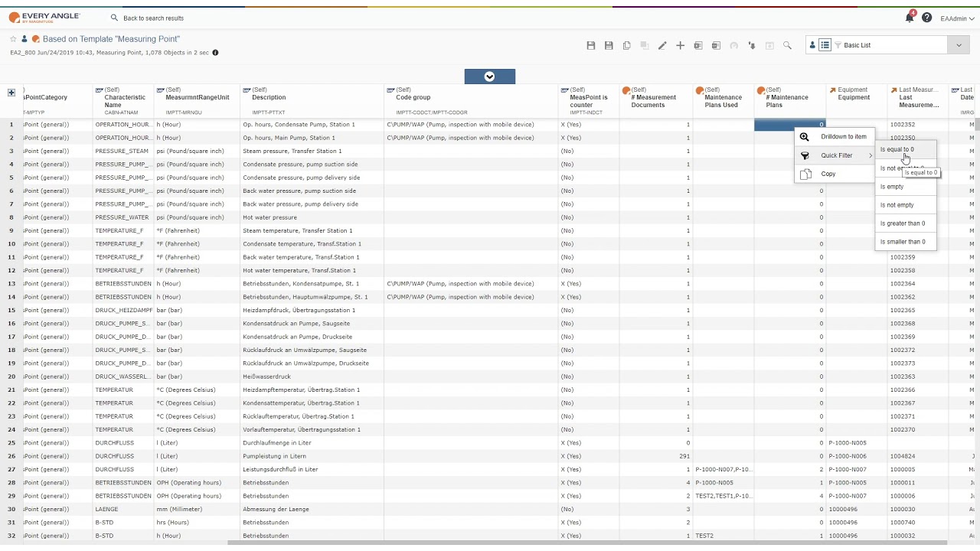Open the EAAdmin user menu
Viewport: 980px width, 551px height.
pyautogui.click(x=957, y=18)
